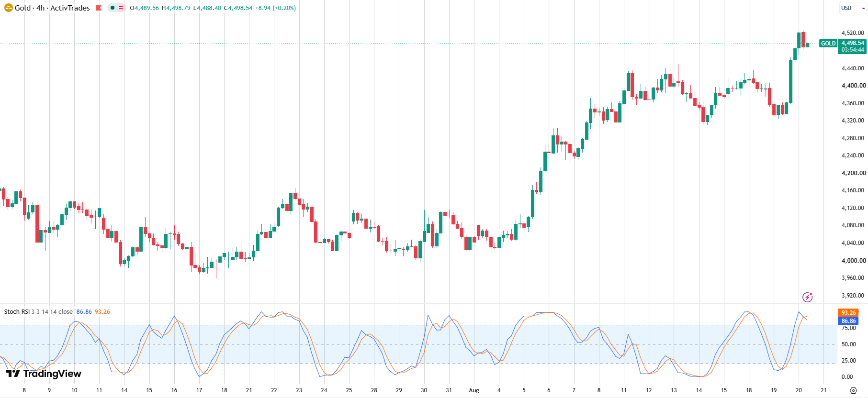Click the 0.00 level on Stoch axis
Screen dimensions: 868x398
[x=847, y=377]
